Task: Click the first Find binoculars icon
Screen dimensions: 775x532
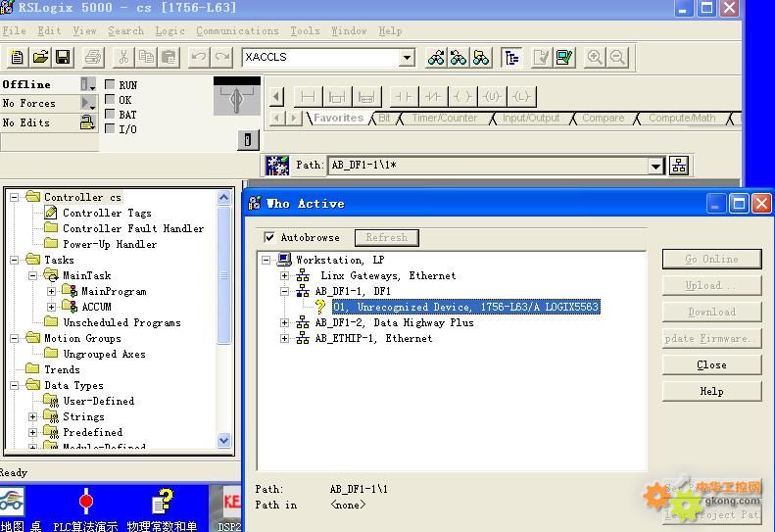Action: [x=436, y=58]
